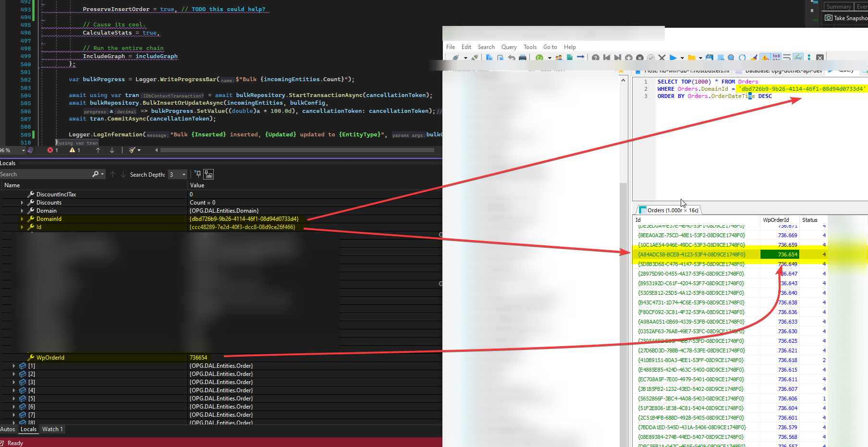Open the Summary tab in diagnostics panel
This screenshot has width=868, height=447.
point(839,6)
